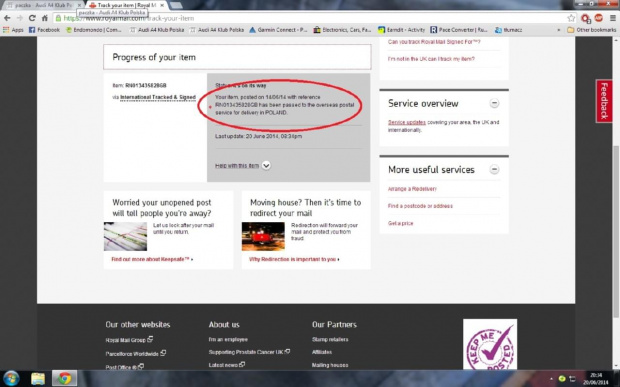This screenshot has width=620, height=387.
Task: Switch to paczka Audi A4 Klub tab
Action: coord(43,5)
